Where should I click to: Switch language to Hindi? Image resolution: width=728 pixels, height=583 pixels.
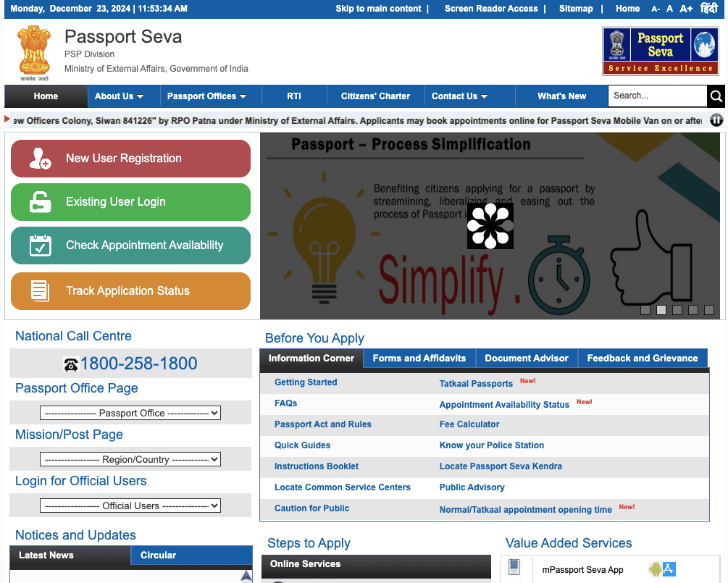(709, 8)
